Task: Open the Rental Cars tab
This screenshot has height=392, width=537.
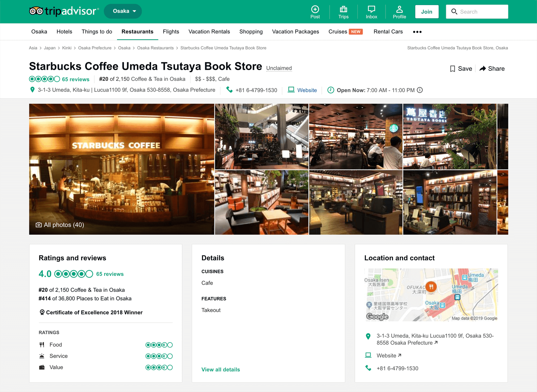Action: (x=388, y=31)
